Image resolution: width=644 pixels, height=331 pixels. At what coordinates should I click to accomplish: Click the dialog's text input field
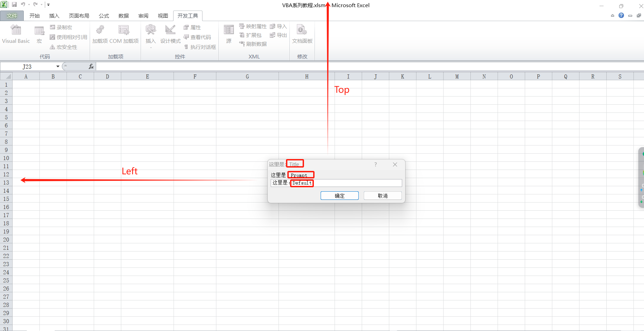click(336, 183)
